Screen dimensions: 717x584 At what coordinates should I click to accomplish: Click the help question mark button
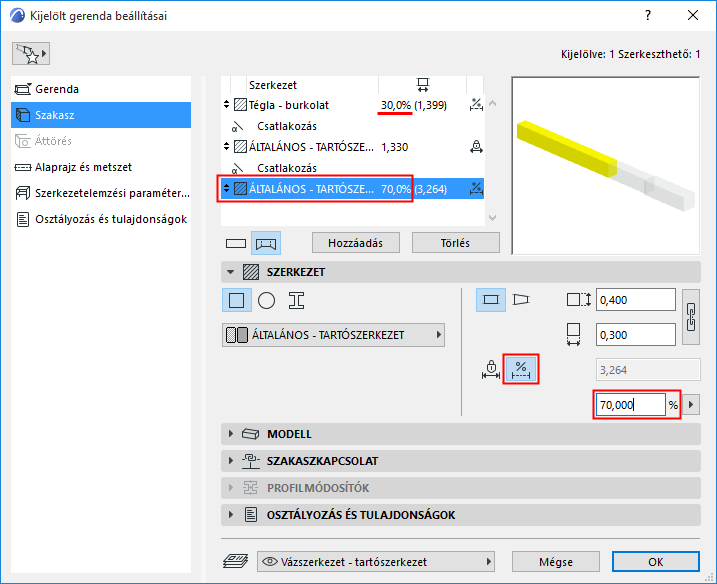pos(647,15)
